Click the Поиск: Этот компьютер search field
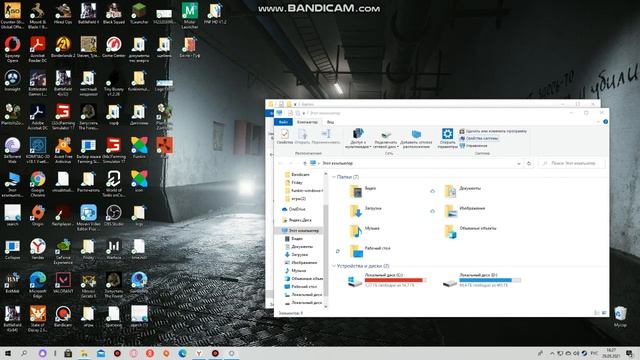The image size is (640, 360). 571,163
